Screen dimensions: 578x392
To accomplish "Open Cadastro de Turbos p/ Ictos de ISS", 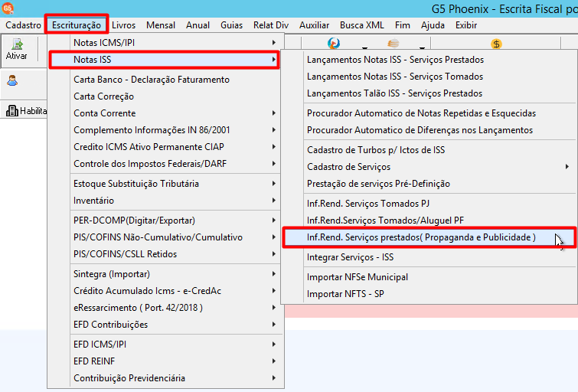I will pos(429,150).
